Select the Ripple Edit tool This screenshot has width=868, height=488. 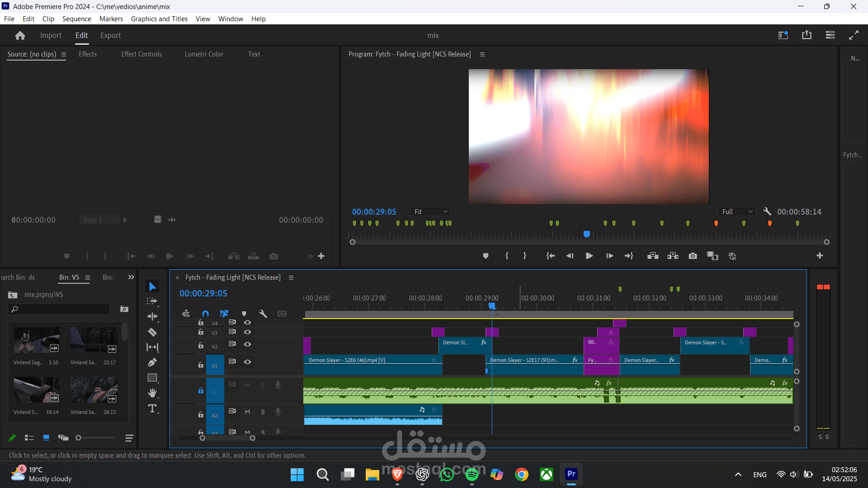pos(152,316)
